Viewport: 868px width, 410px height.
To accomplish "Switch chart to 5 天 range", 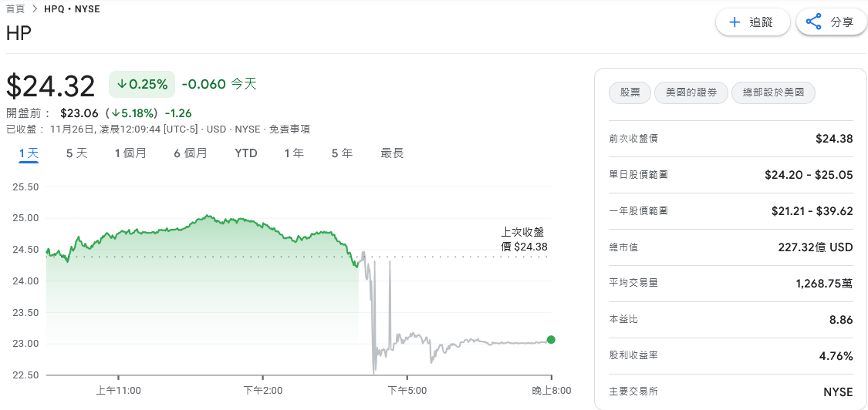I will tap(76, 153).
